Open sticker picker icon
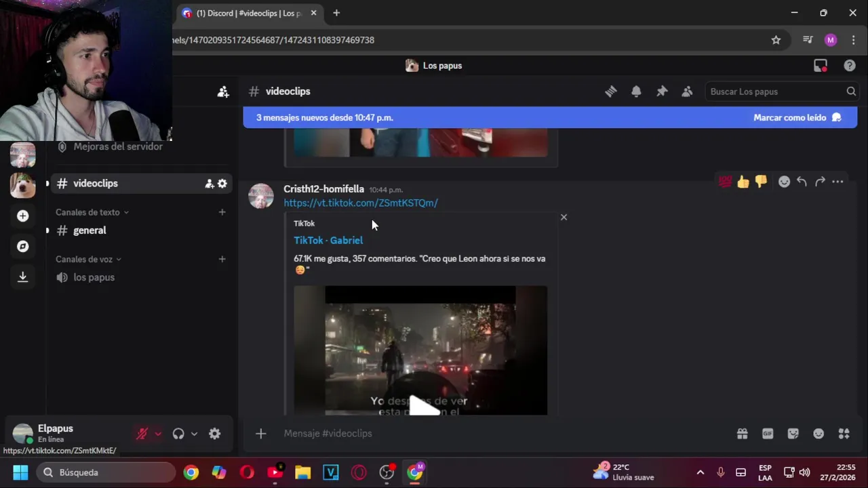868x488 pixels. click(x=793, y=434)
